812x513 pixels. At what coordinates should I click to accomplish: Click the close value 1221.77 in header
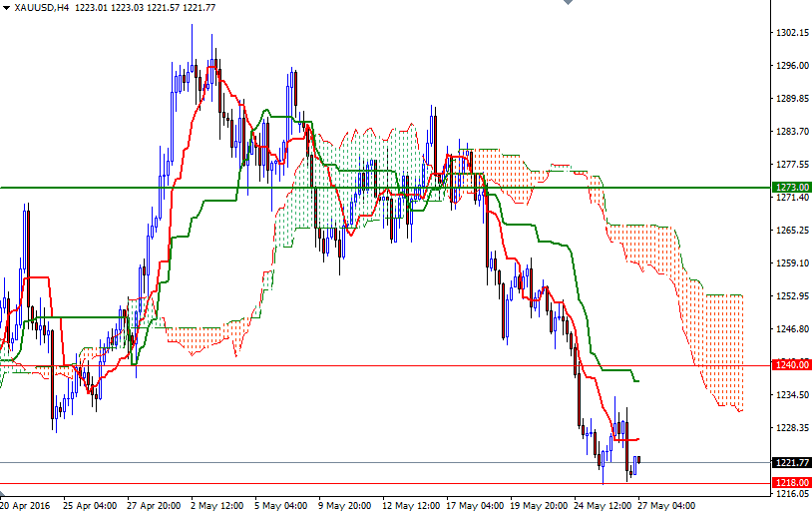[x=199, y=8]
